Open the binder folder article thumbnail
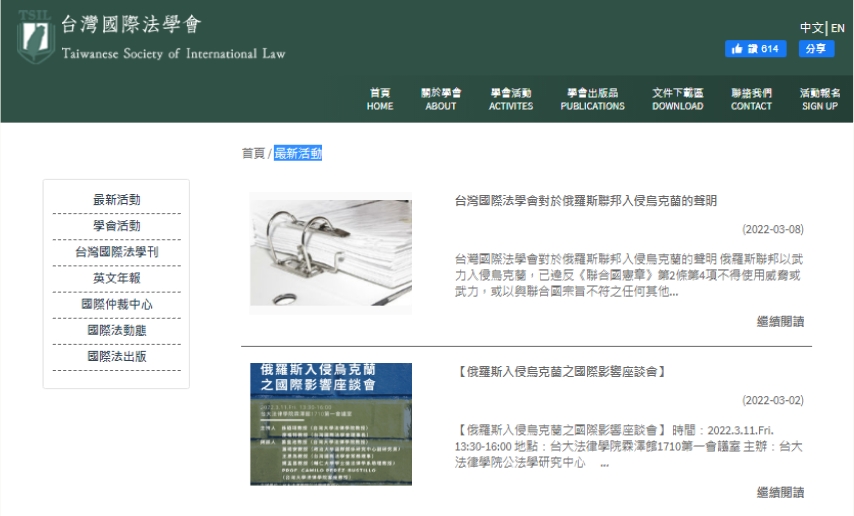 [x=330, y=253]
